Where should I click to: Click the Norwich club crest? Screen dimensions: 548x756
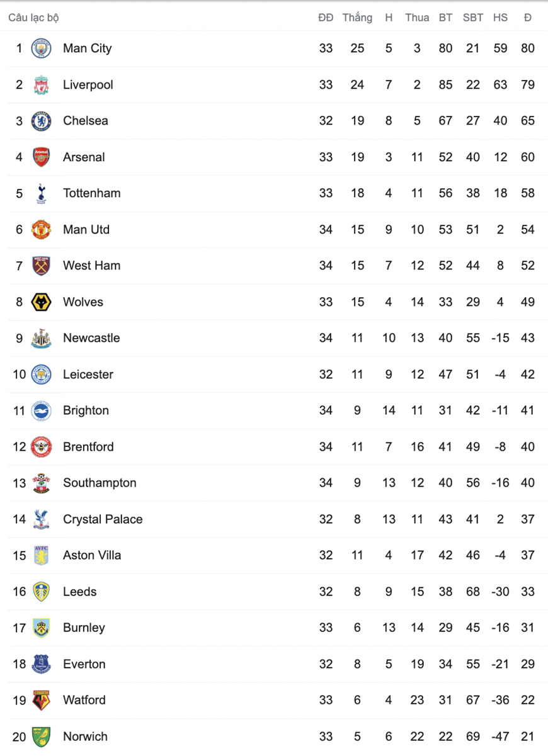pos(42,736)
